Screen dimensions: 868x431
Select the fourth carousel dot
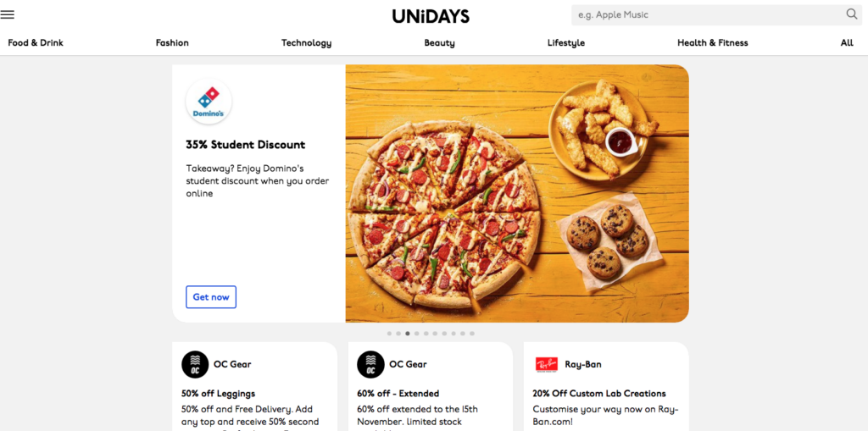(416, 334)
